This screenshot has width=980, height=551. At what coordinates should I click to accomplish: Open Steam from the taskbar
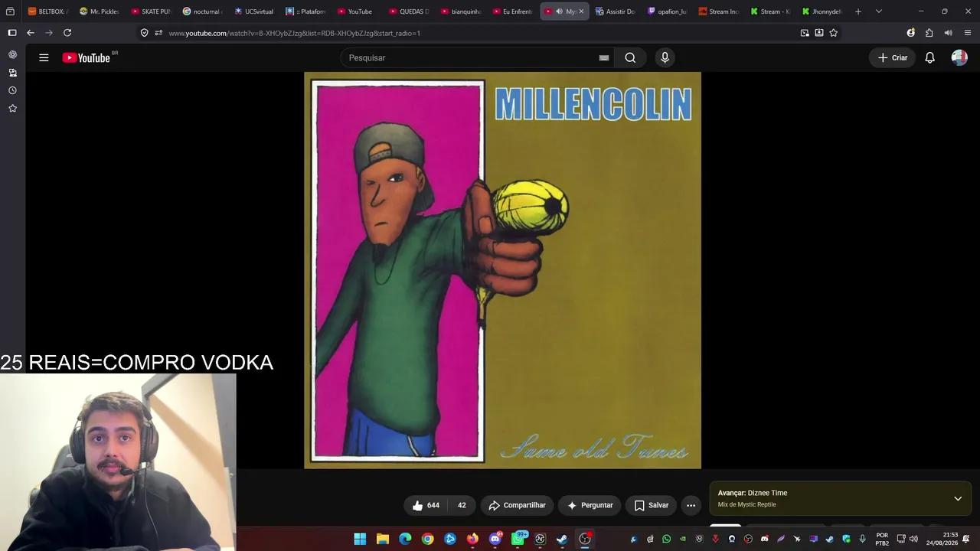point(562,539)
